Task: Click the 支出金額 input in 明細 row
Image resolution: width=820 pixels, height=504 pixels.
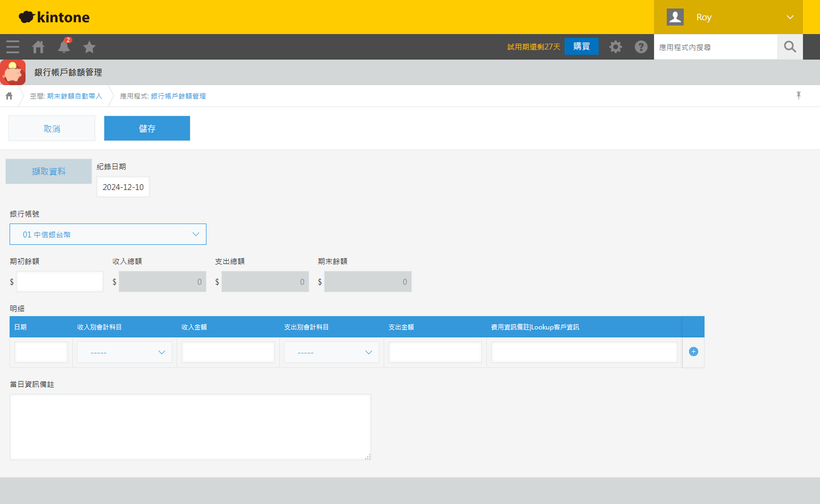Action: click(435, 352)
